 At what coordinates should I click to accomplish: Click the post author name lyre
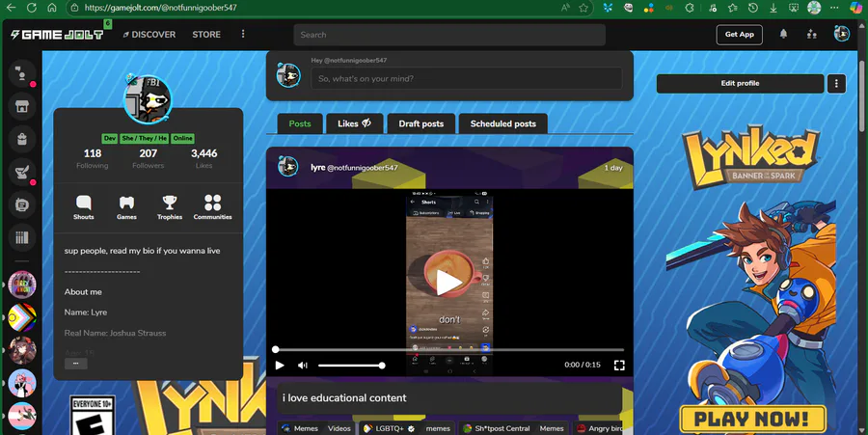coord(317,167)
